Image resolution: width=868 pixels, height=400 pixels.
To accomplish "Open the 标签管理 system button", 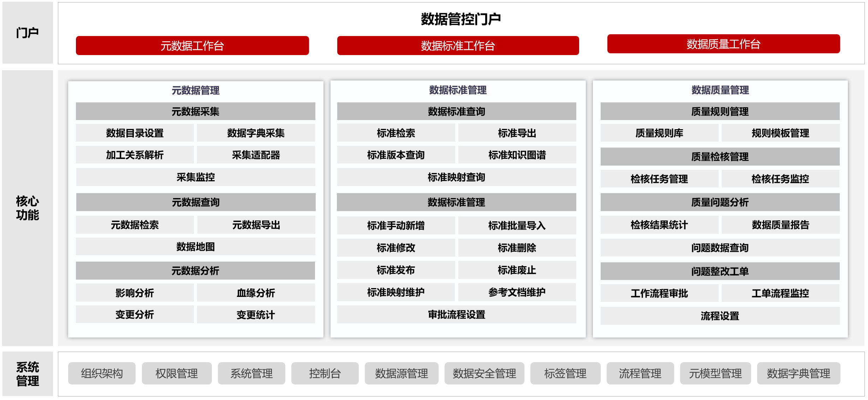I will point(565,373).
